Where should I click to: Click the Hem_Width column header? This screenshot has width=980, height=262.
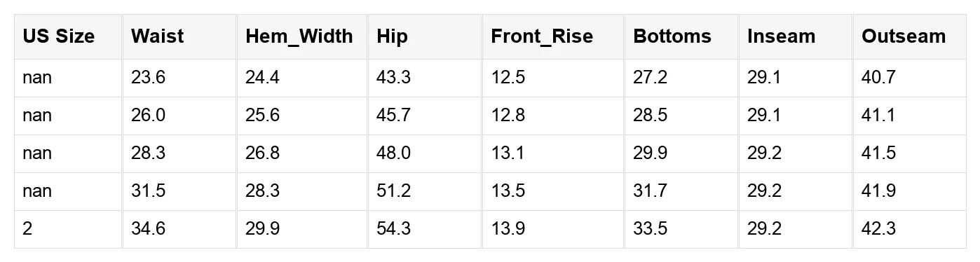pos(302,37)
